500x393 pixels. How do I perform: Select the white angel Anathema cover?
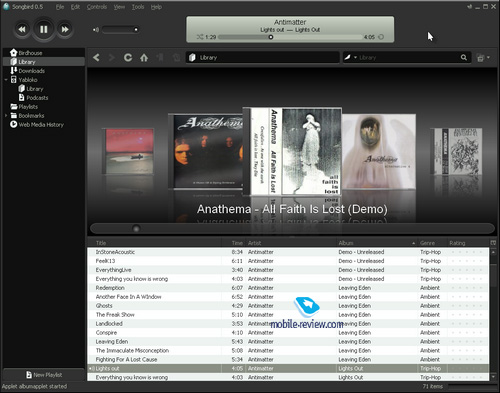pos(379,152)
